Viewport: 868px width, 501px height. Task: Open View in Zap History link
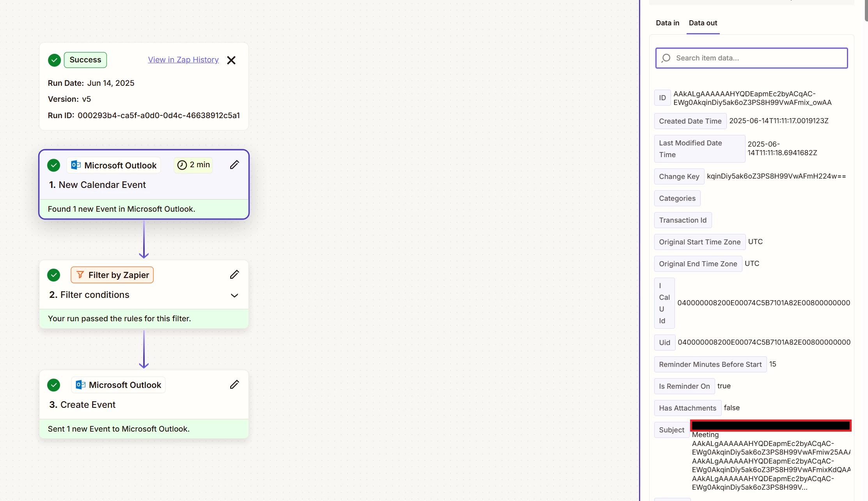pos(183,60)
